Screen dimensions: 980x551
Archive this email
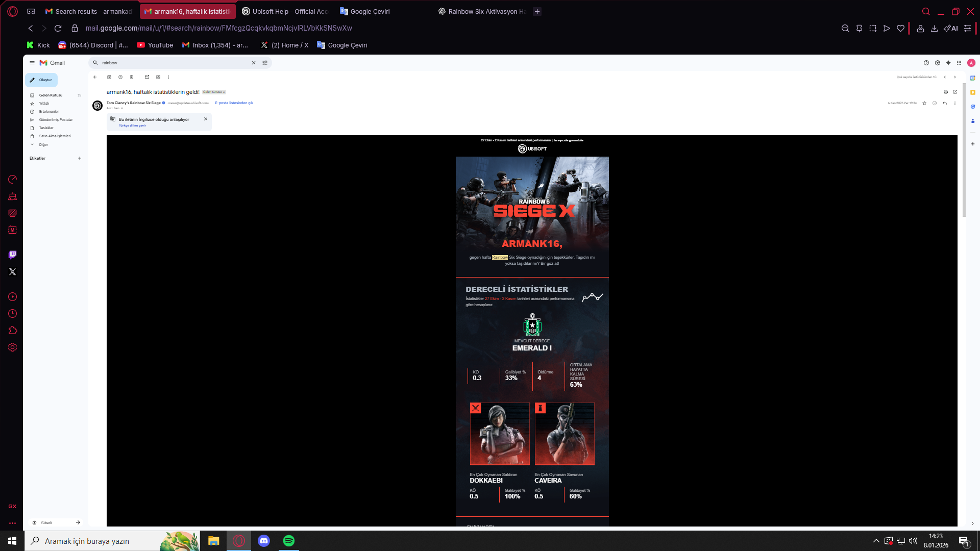point(109,77)
